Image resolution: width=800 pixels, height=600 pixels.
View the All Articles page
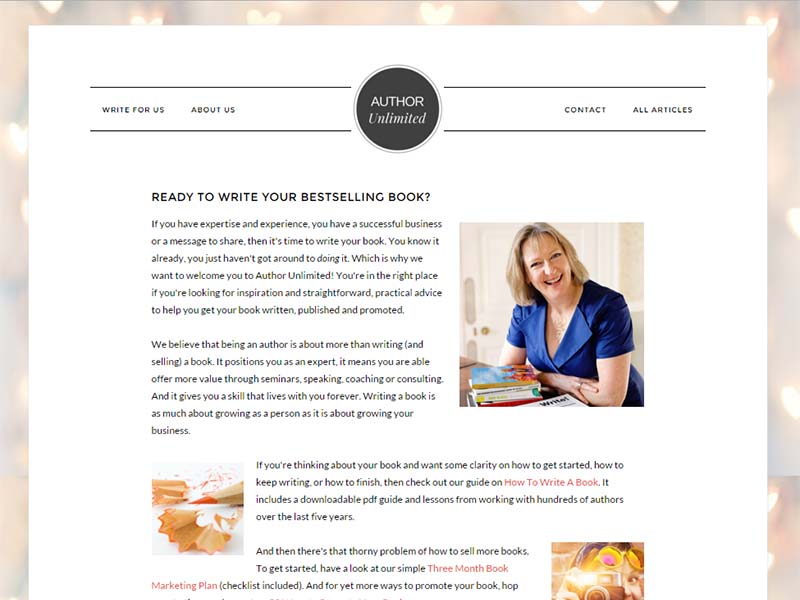[663, 110]
